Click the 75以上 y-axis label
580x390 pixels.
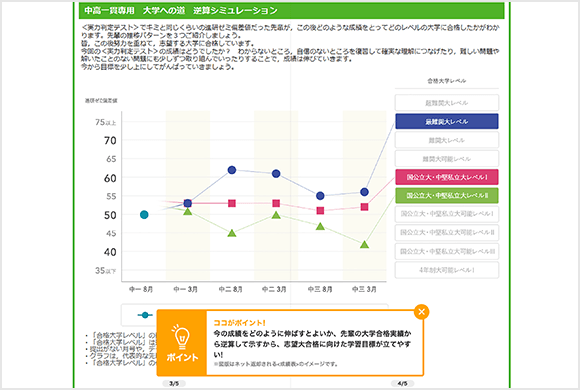(106, 122)
